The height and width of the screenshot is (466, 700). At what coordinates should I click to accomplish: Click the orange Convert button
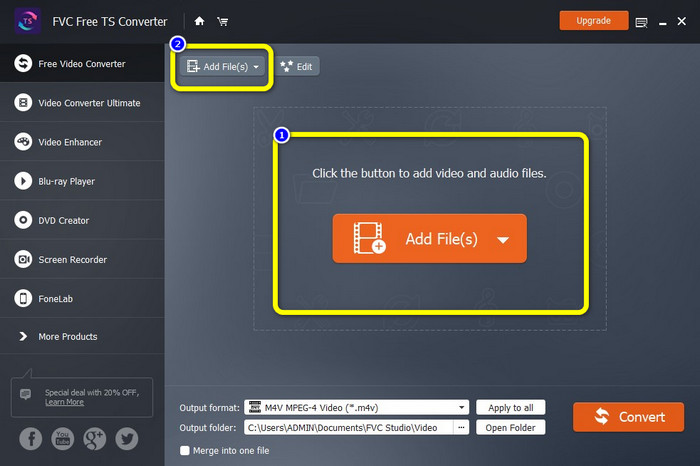(x=629, y=417)
